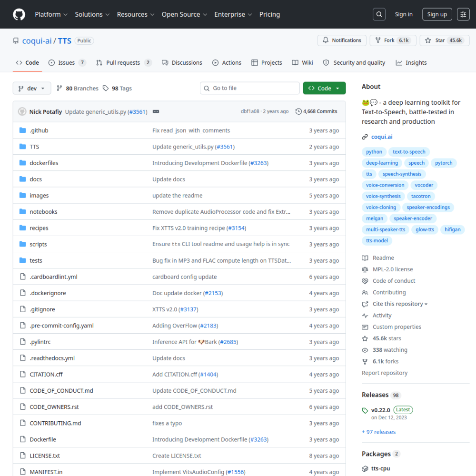Switch to the Pull requests tab
476x476 pixels.
point(124,63)
